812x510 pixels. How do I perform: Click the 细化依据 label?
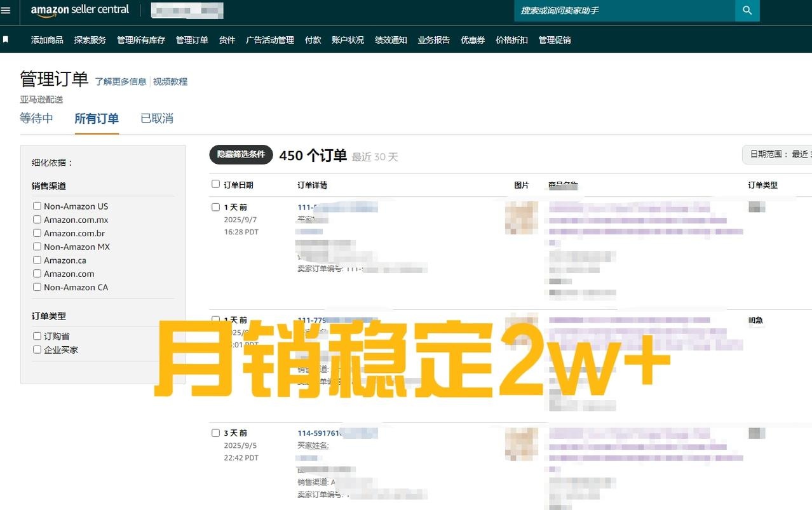(53, 162)
